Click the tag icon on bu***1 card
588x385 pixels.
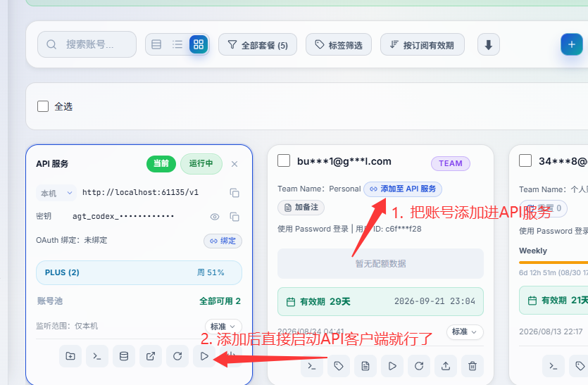[x=339, y=366]
